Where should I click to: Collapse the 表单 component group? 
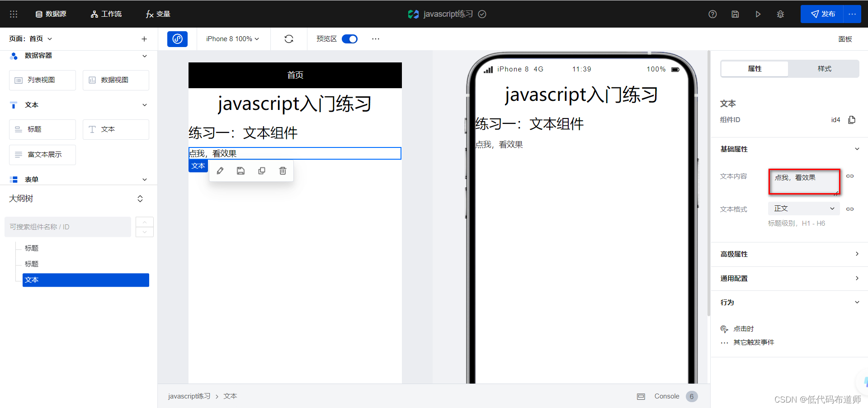tap(145, 180)
